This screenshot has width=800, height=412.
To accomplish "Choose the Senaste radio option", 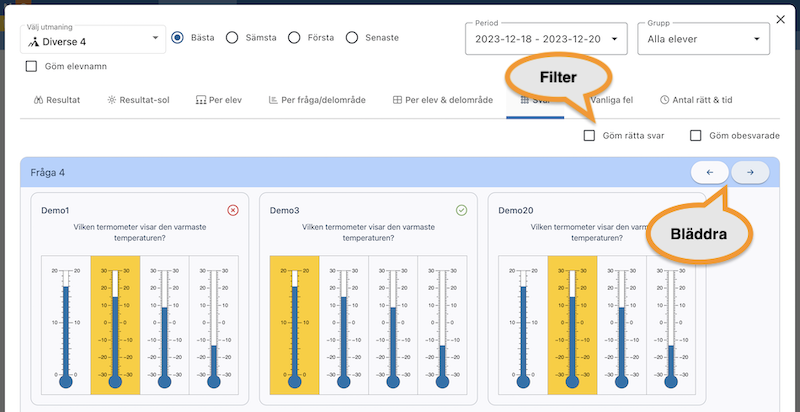I will (x=352, y=38).
